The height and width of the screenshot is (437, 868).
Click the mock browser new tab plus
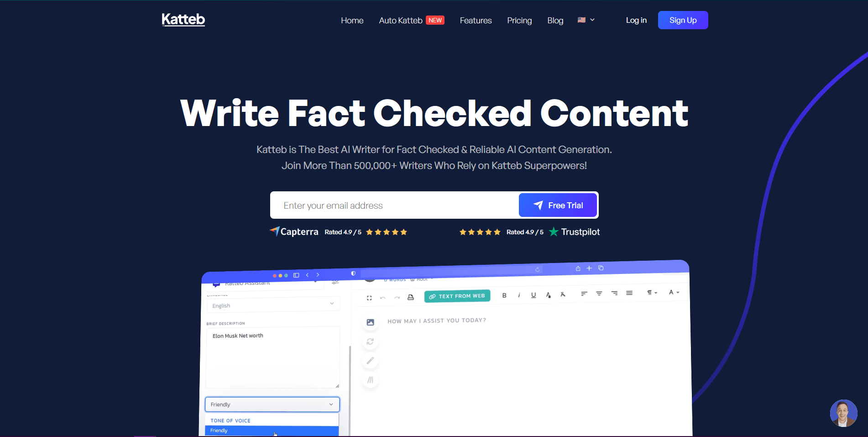tap(589, 268)
